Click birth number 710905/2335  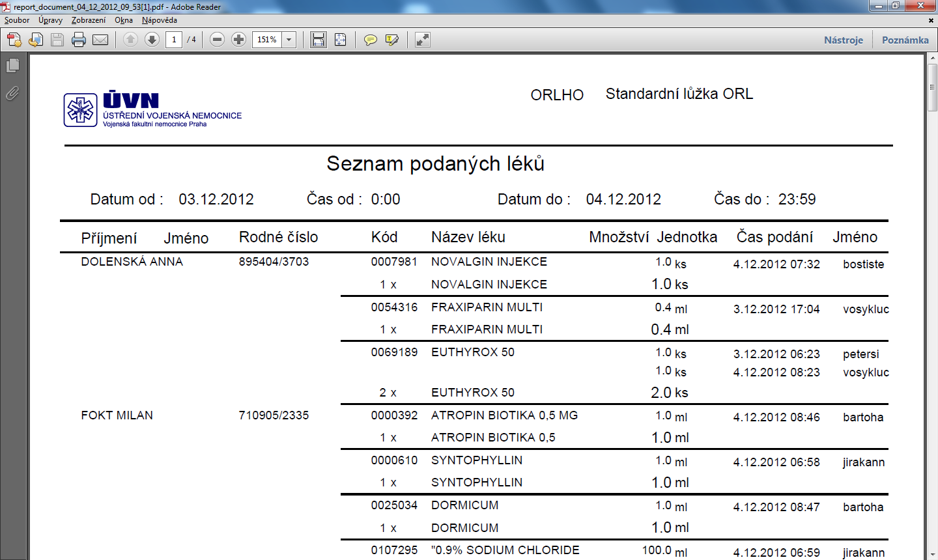coord(274,415)
